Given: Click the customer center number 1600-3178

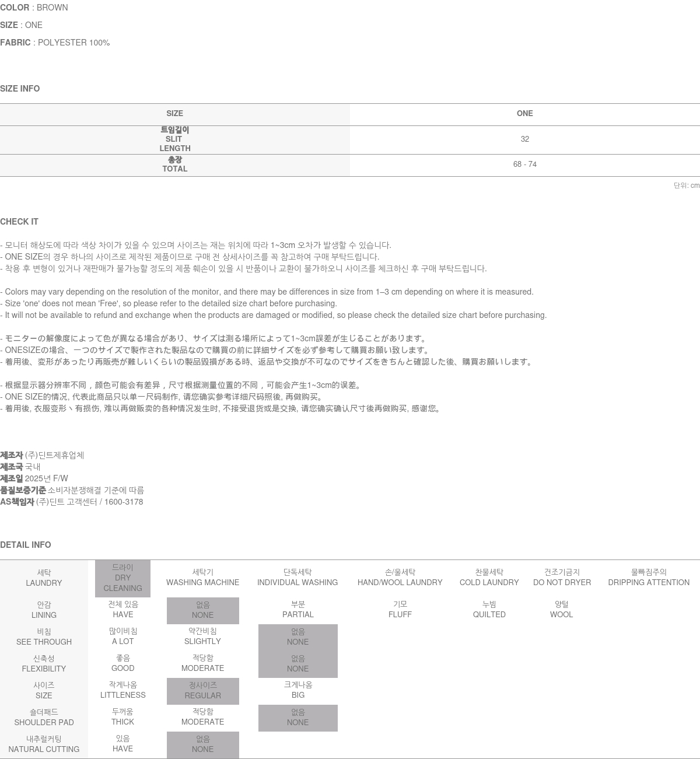Looking at the screenshot, I should [123, 502].
